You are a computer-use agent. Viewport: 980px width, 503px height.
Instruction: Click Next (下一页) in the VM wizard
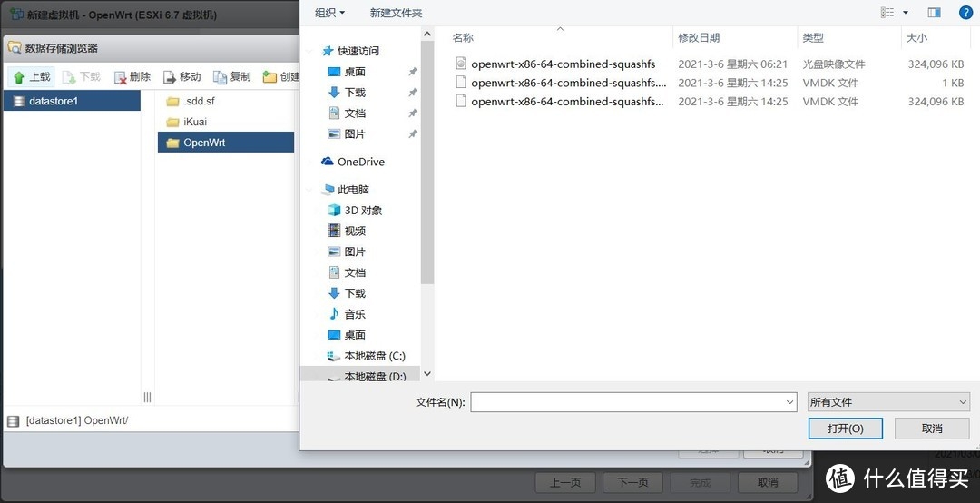coord(633,482)
